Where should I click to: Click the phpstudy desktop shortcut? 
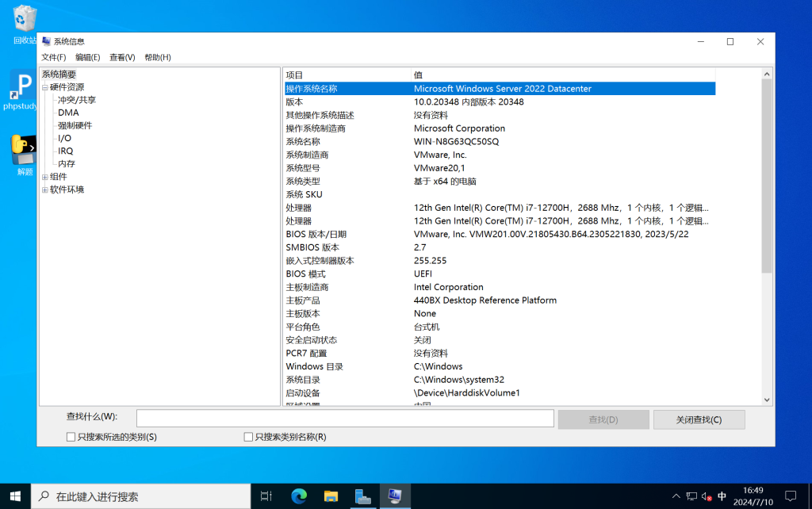pos(21,86)
